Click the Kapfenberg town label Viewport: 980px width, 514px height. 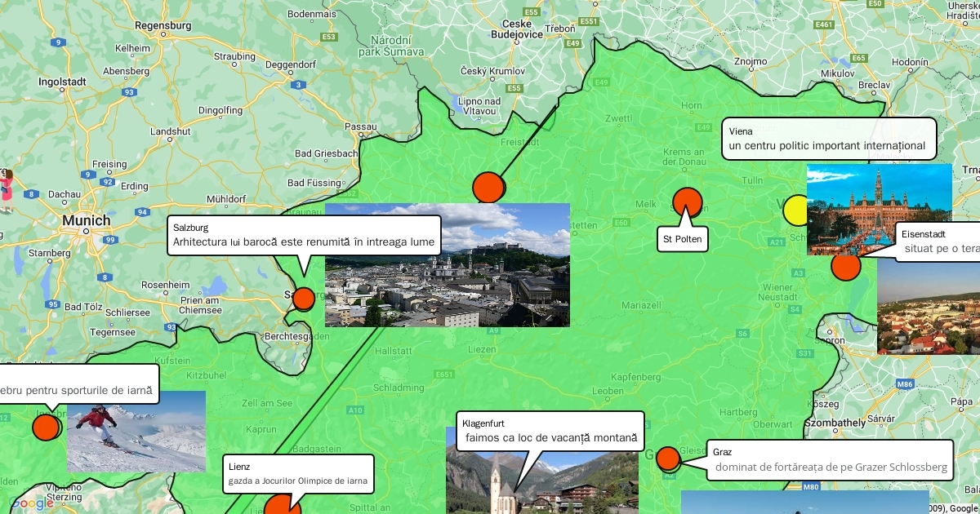tap(635, 377)
